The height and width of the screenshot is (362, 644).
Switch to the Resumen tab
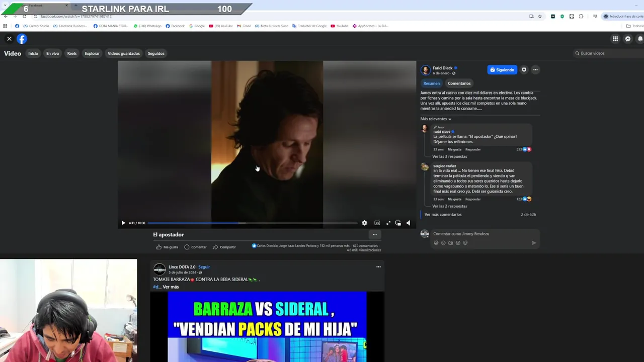pyautogui.click(x=431, y=83)
